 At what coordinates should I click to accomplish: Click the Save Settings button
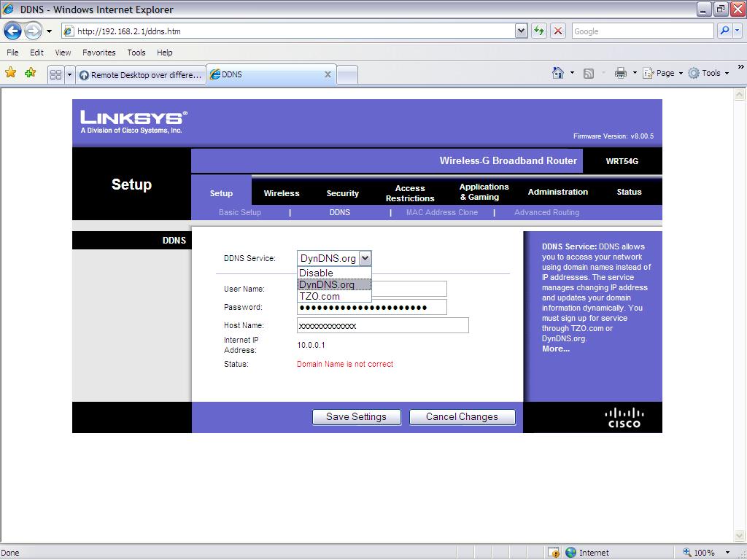(x=356, y=416)
